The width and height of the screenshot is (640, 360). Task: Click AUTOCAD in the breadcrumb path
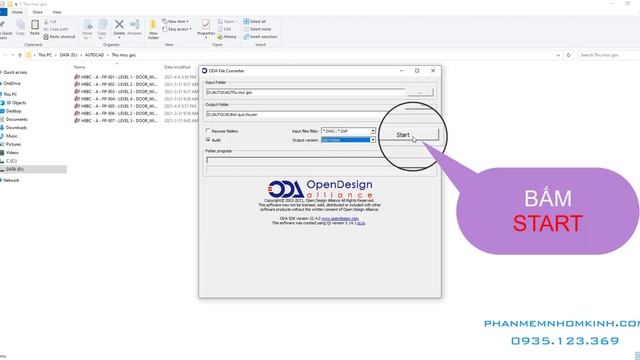click(x=94, y=55)
